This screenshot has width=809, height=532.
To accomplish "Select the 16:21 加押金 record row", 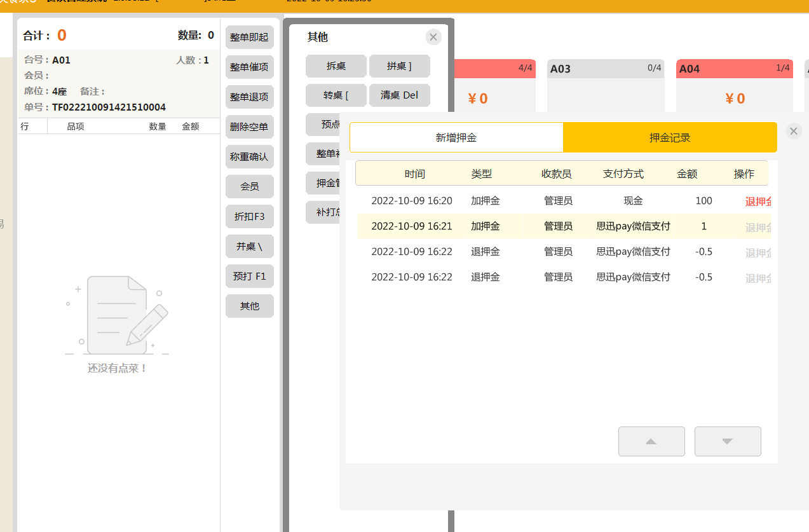I will pyautogui.click(x=563, y=226).
